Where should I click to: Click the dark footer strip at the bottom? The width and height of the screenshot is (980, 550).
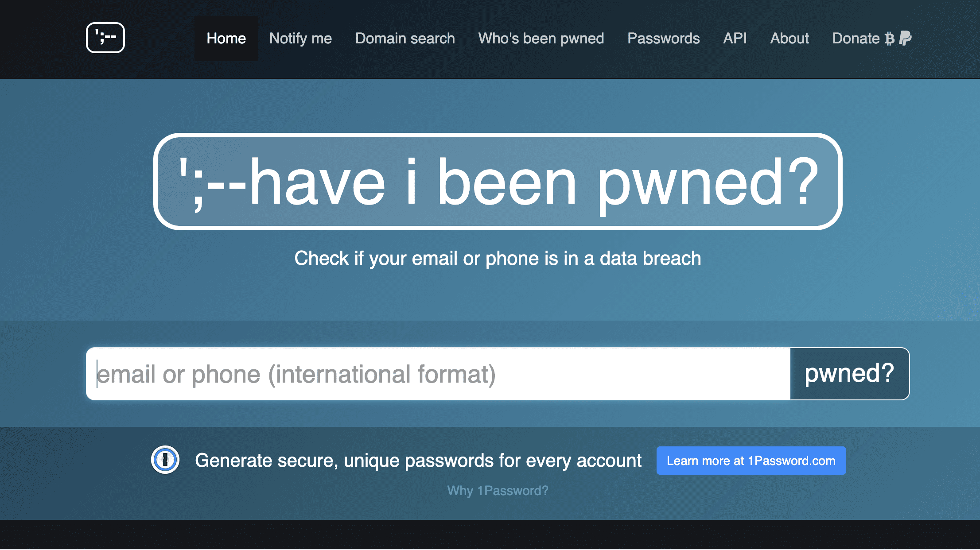tap(490, 535)
